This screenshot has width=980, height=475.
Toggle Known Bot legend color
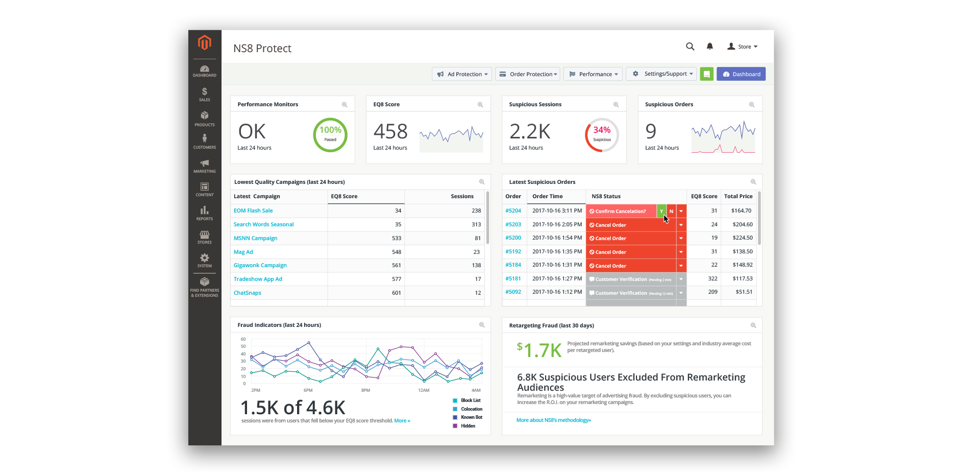(455, 417)
